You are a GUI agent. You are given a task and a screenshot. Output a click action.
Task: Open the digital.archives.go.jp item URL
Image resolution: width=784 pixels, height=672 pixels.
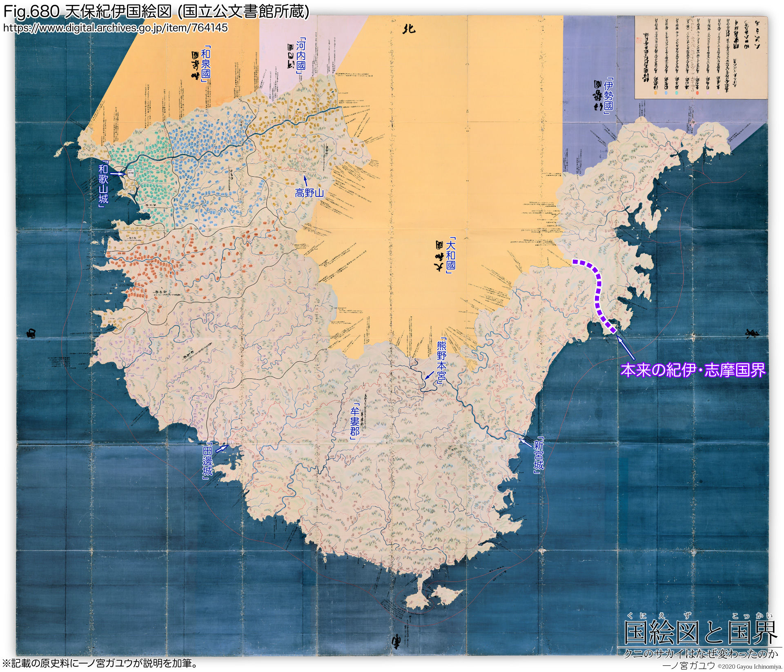pos(116,28)
